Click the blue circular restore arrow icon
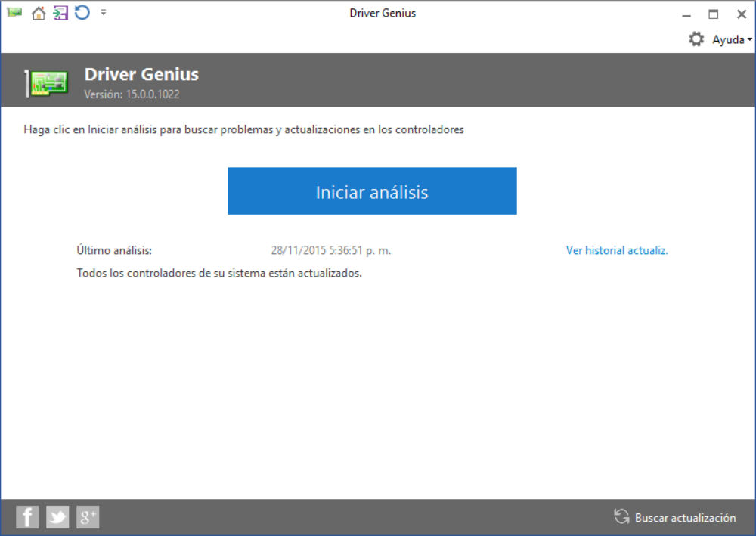This screenshot has width=756, height=536. pos(82,13)
